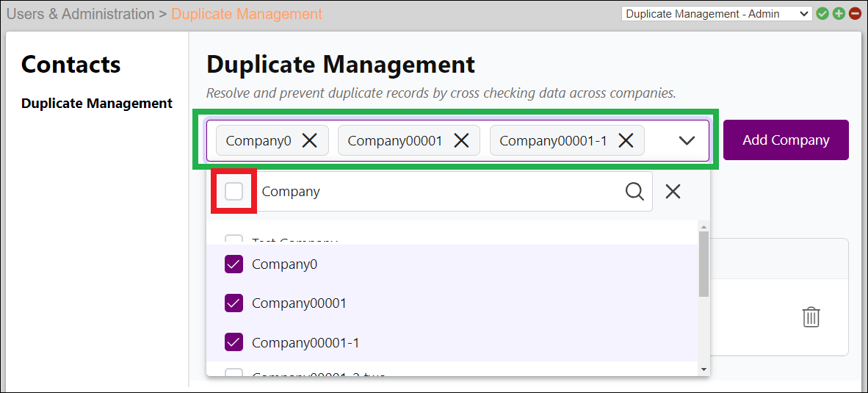Click the trash can delete icon
Viewport: 868px width, 393px height.
tap(811, 317)
